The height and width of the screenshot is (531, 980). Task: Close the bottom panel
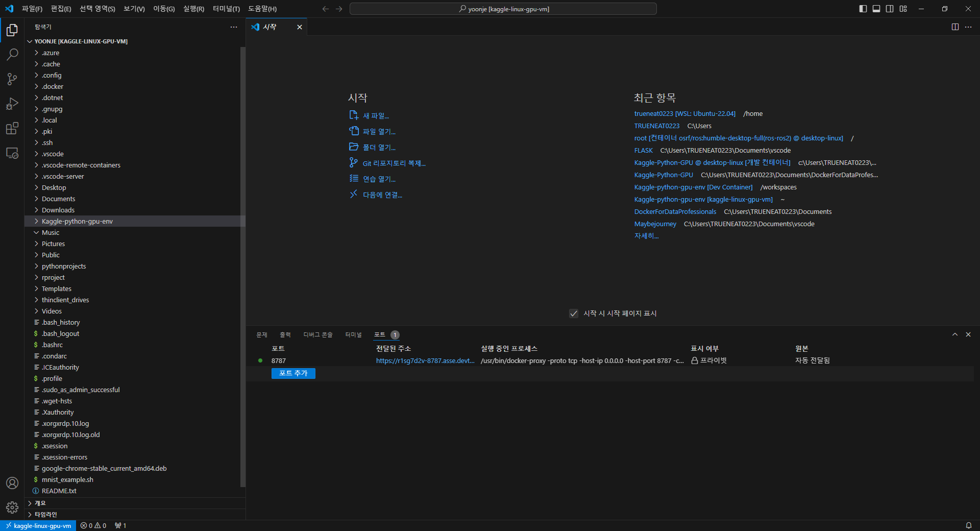[968, 334]
